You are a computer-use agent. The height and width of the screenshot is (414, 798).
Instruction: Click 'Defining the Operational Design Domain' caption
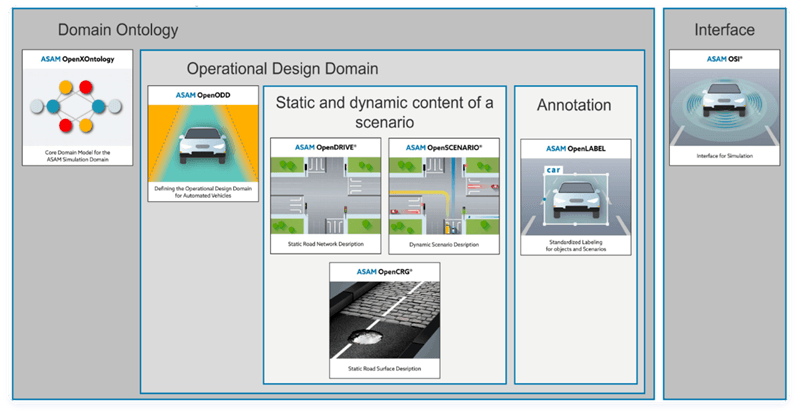click(x=203, y=192)
